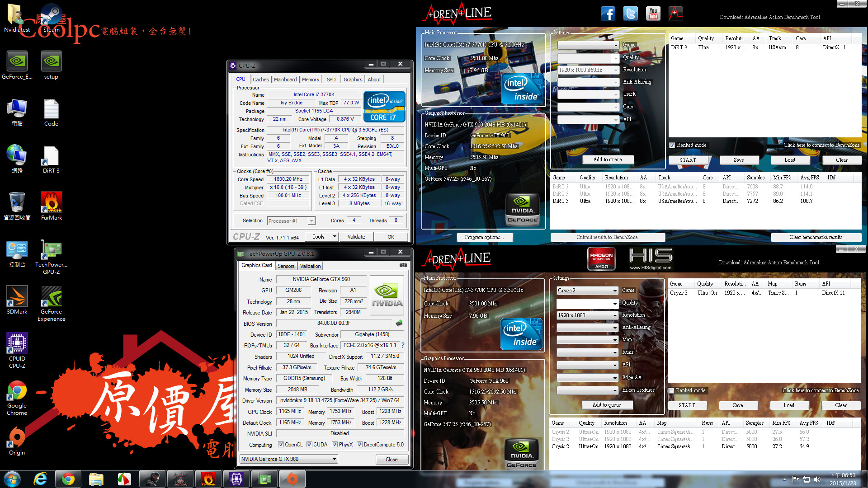Viewport: 868px width, 488px height.
Task: Click the Validate button in CPU-Z
Action: 356,237
